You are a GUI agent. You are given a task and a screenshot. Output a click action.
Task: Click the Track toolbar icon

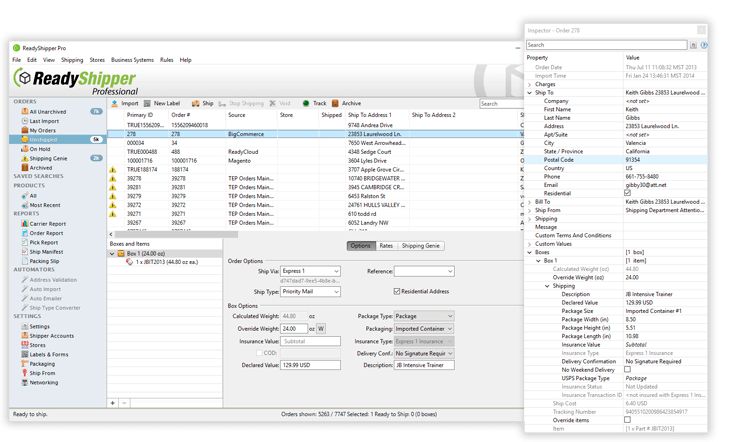tap(306, 103)
